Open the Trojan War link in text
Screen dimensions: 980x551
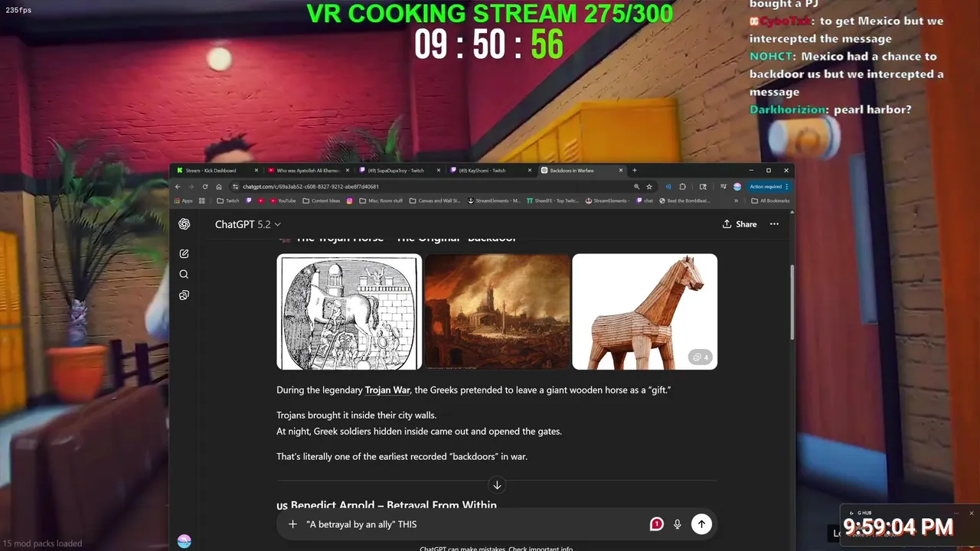(x=387, y=390)
